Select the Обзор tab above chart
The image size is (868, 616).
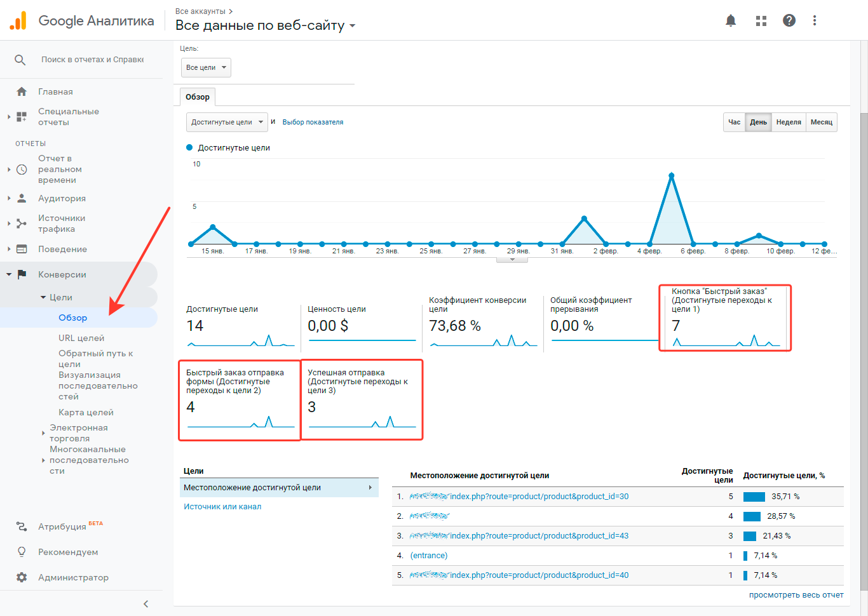pos(197,97)
